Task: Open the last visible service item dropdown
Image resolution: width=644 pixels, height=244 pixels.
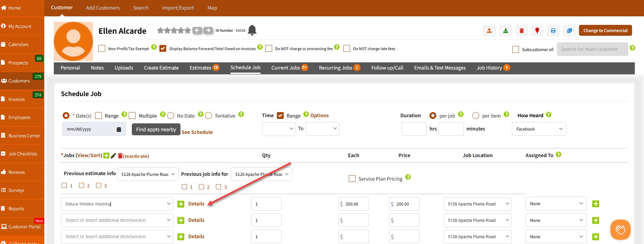Action: (117, 237)
